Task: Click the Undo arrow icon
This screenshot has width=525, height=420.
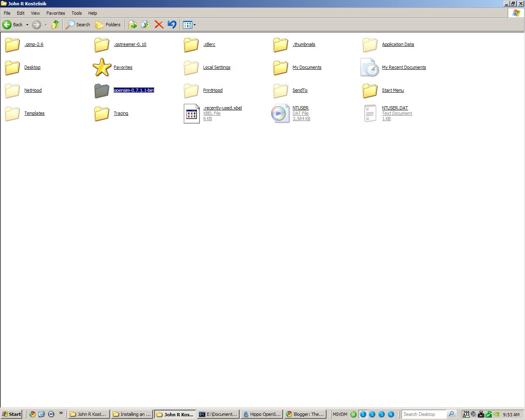Action: tap(171, 25)
